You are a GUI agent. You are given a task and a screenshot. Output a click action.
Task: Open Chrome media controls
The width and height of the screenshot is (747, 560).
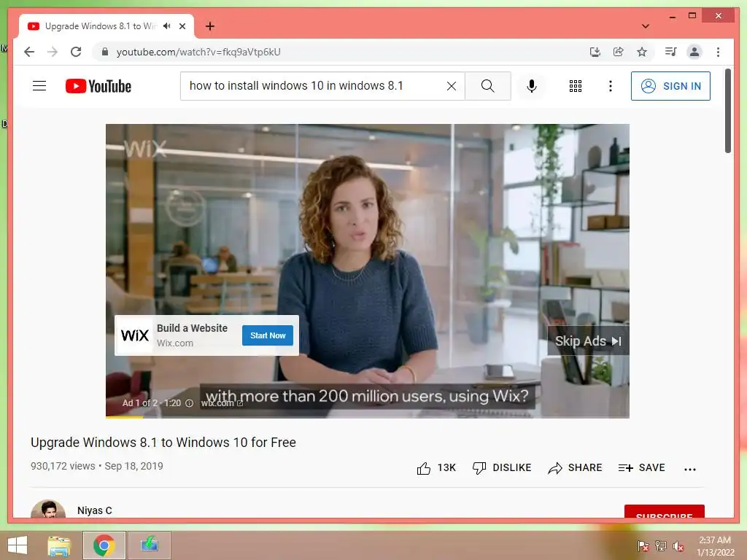tap(671, 52)
